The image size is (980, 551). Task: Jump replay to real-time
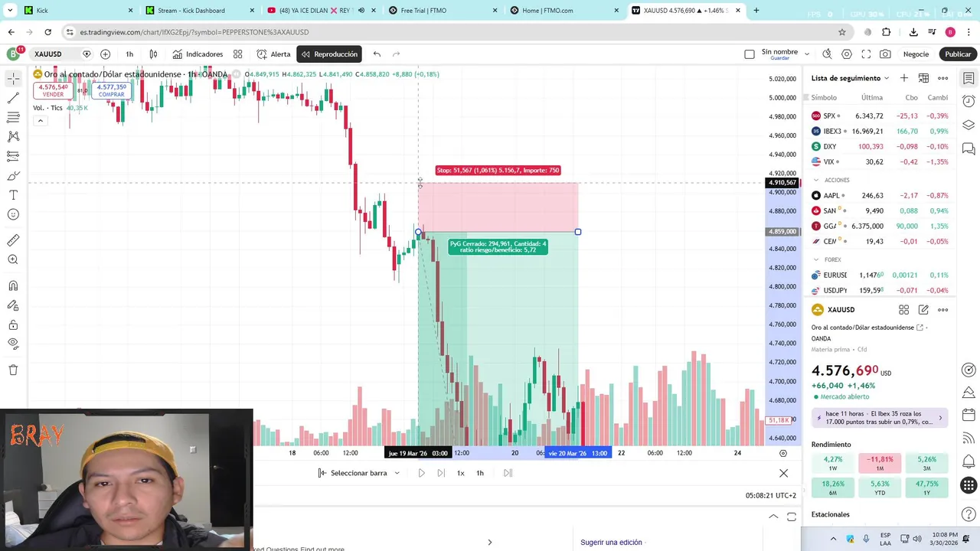pyautogui.click(x=508, y=473)
